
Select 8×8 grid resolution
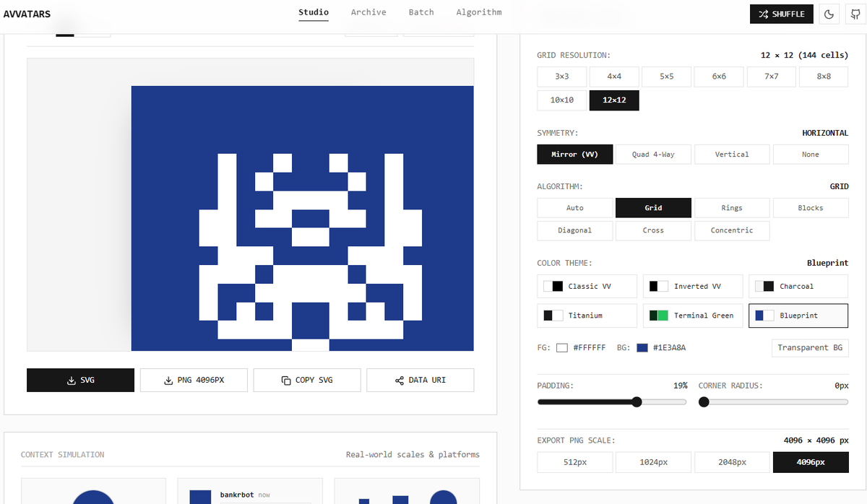824,77
